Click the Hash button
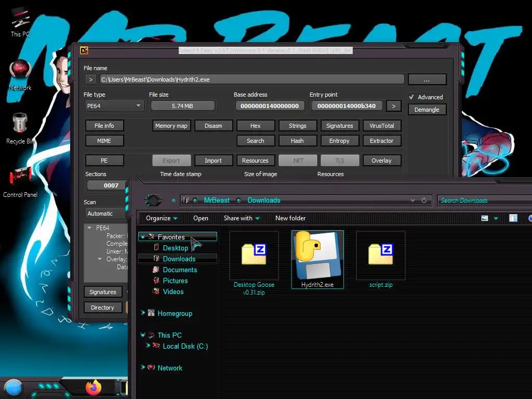This screenshot has height=399, width=532. coord(298,141)
